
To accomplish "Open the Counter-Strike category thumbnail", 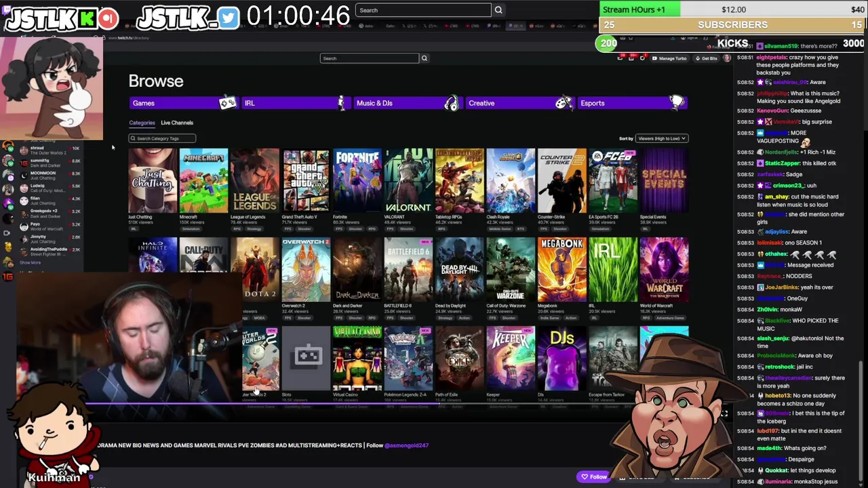I will [562, 181].
